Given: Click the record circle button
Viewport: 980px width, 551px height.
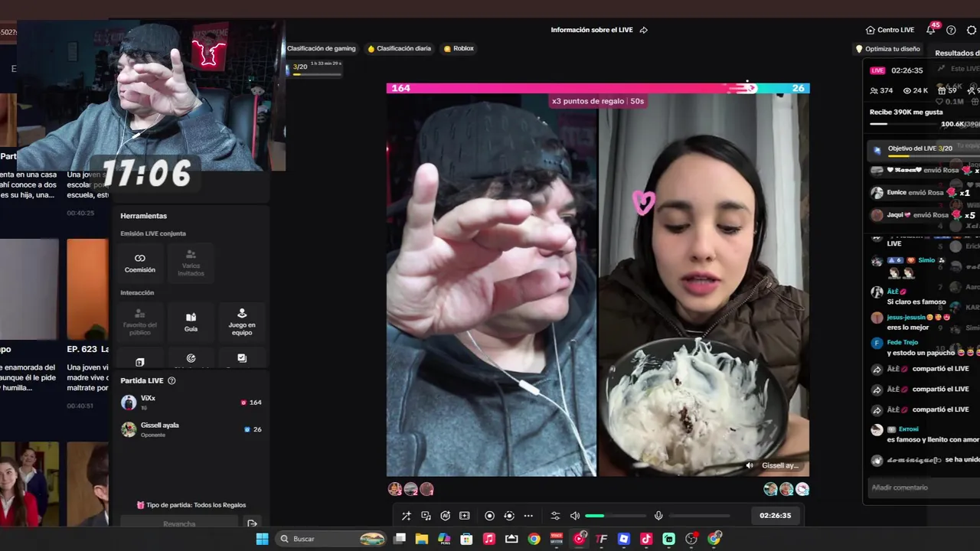Looking at the screenshot, I should [x=490, y=516].
